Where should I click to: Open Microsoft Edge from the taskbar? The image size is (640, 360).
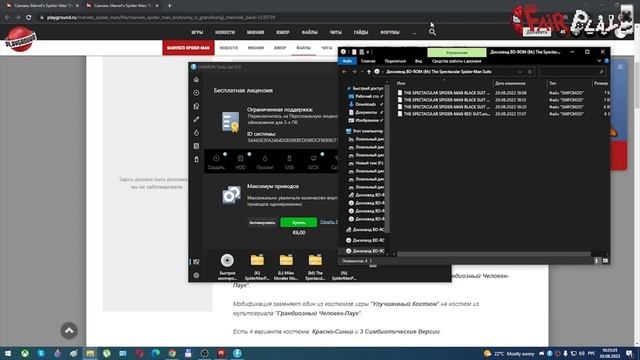pos(156,353)
